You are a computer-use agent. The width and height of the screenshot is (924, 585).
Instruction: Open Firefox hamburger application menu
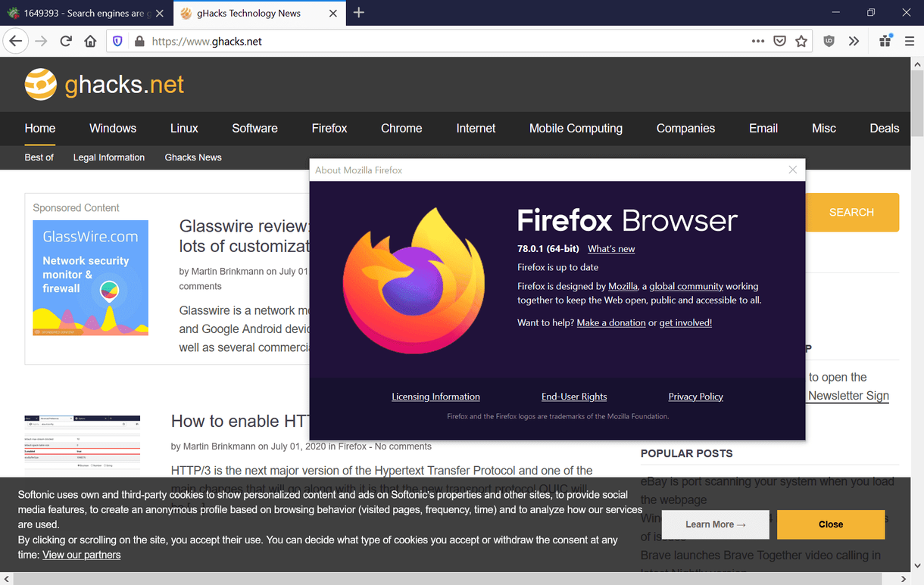[910, 41]
